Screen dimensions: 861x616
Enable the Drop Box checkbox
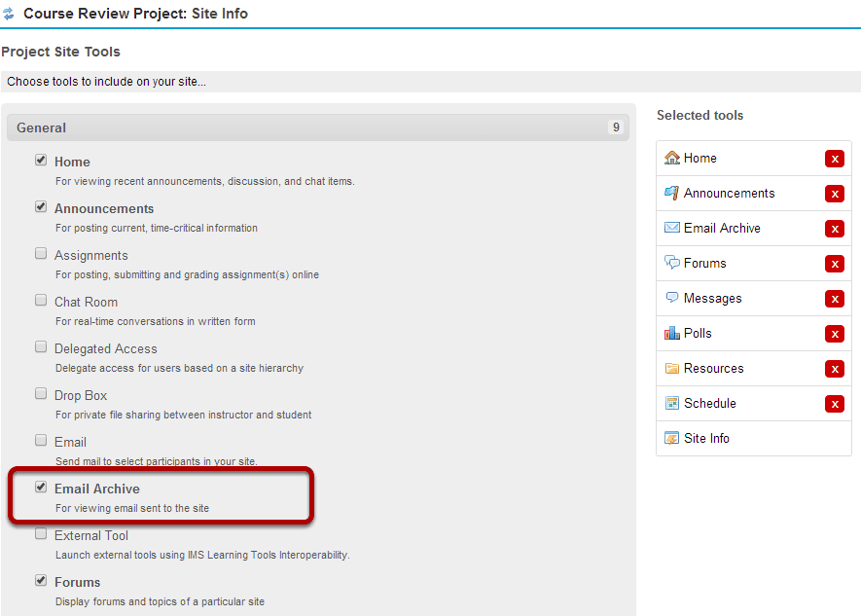click(x=41, y=393)
